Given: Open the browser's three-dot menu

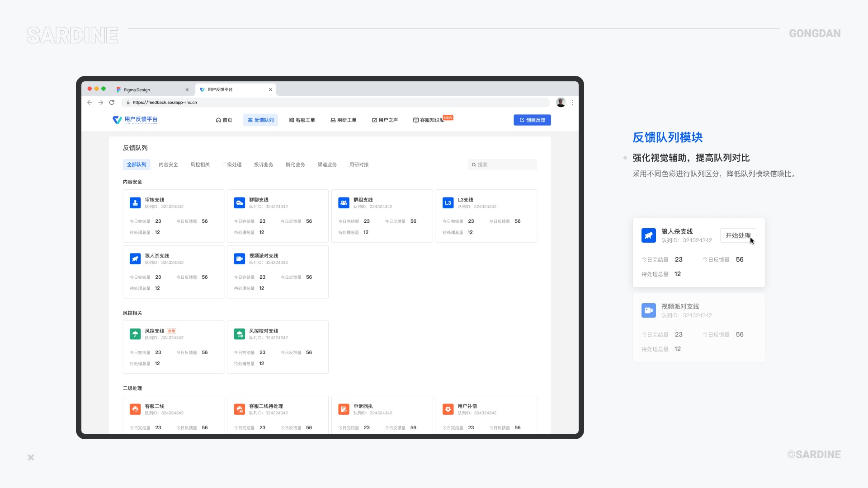Looking at the screenshot, I should click(x=572, y=103).
